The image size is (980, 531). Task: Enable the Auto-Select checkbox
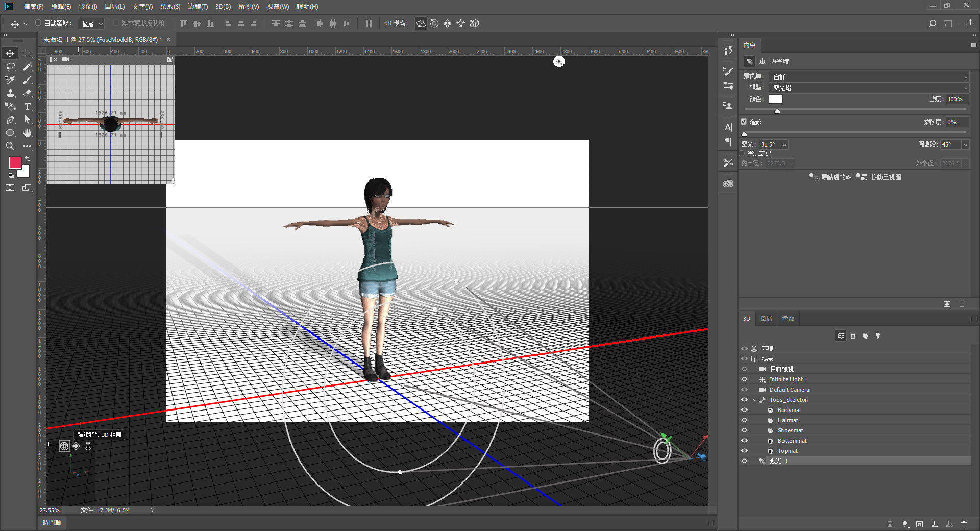[x=38, y=23]
